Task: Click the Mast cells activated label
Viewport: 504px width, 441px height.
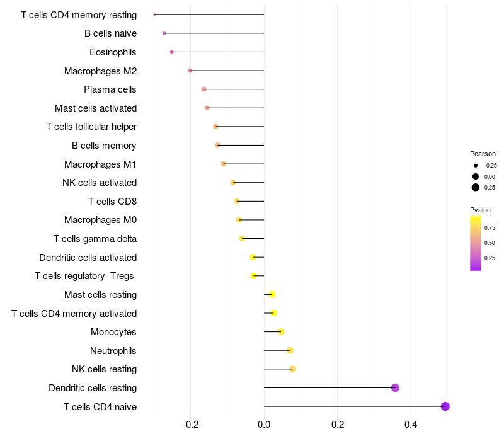Action: click(x=96, y=108)
